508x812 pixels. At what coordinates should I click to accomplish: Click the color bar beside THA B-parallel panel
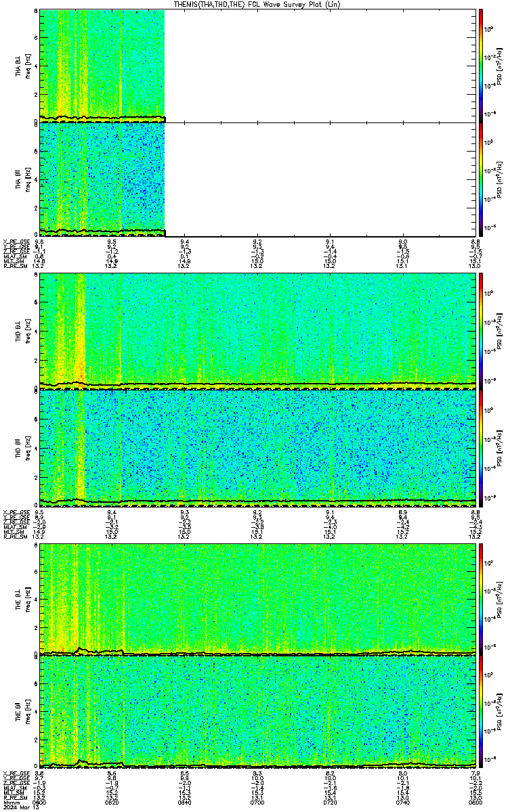coord(481,179)
